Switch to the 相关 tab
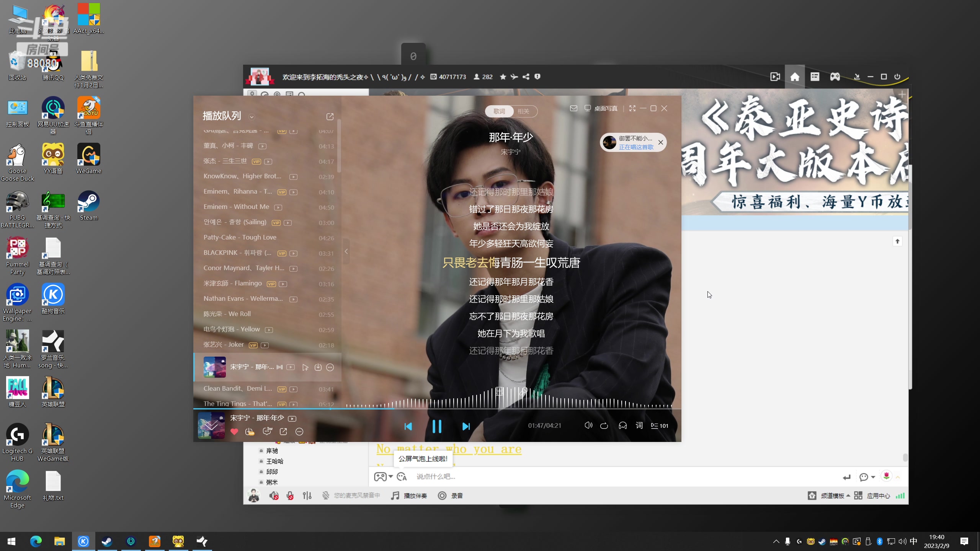Viewport: 980px width, 551px height. coord(523,111)
